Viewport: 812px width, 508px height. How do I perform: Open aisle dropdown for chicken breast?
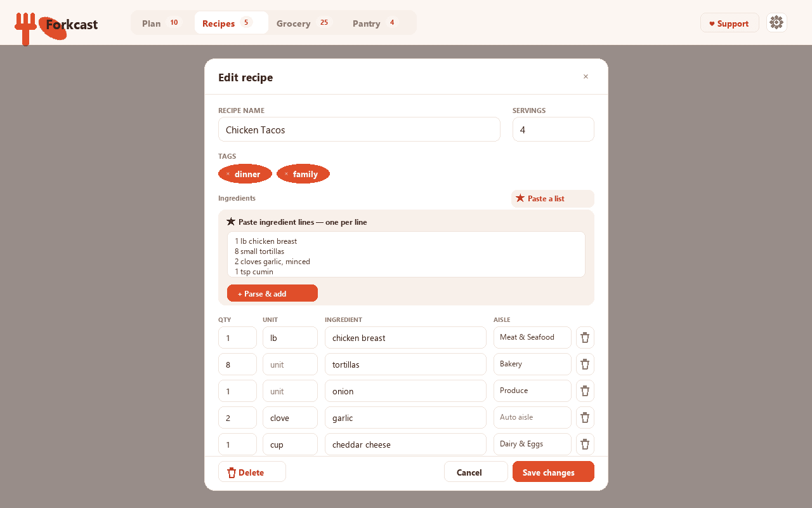click(532, 337)
